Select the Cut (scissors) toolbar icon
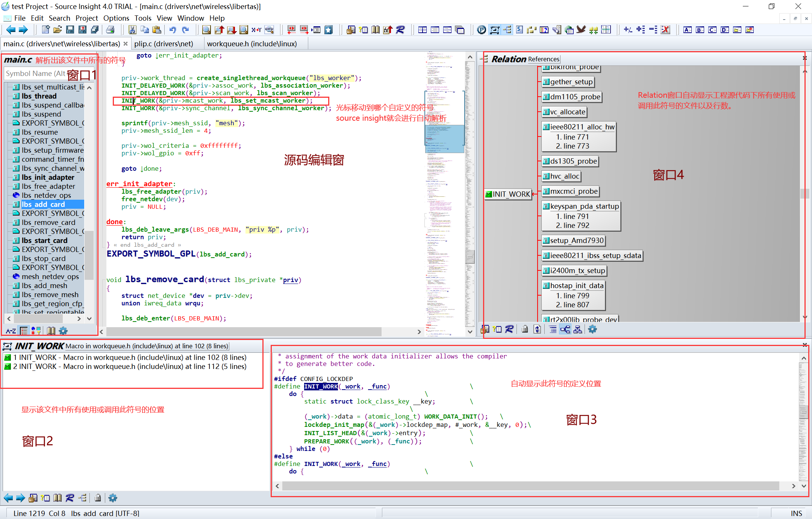Image resolution: width=812 pixels, height=519 pixels. 132,30
